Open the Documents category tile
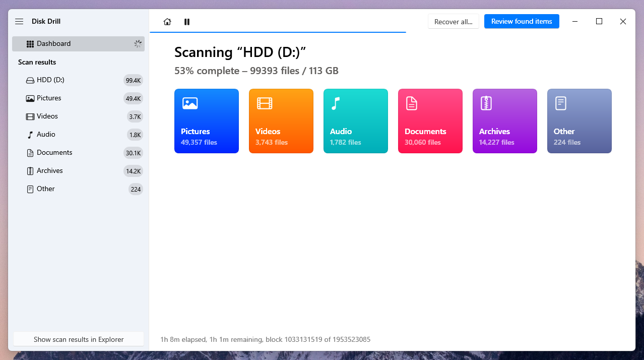The width and height of the screenshot is (644, 360). click(x=430, y=121)
